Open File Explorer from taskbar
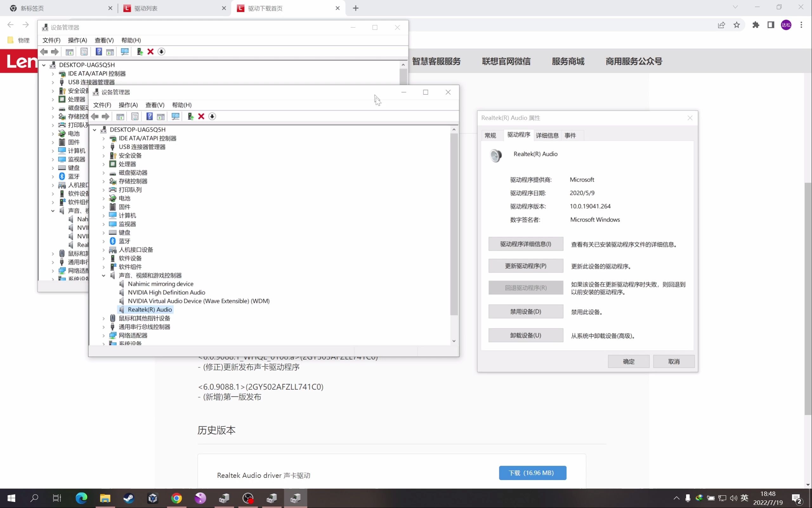This screenshot has width=812, height=508. (105, 498)
